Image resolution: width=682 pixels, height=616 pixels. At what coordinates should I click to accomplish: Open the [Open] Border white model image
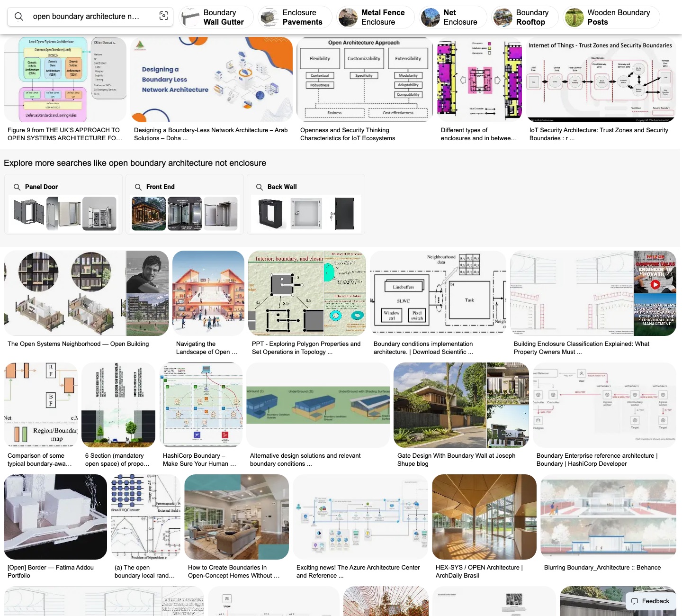coord(55,517)
